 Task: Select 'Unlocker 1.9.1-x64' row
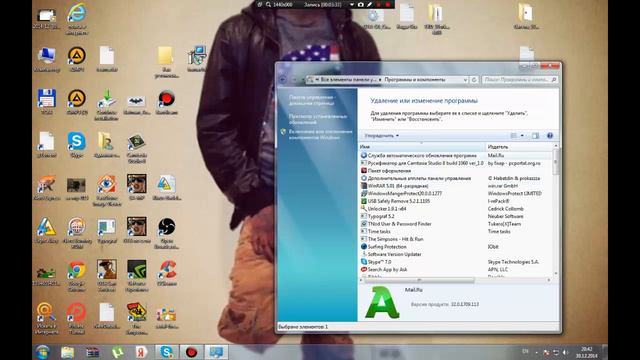456,209
